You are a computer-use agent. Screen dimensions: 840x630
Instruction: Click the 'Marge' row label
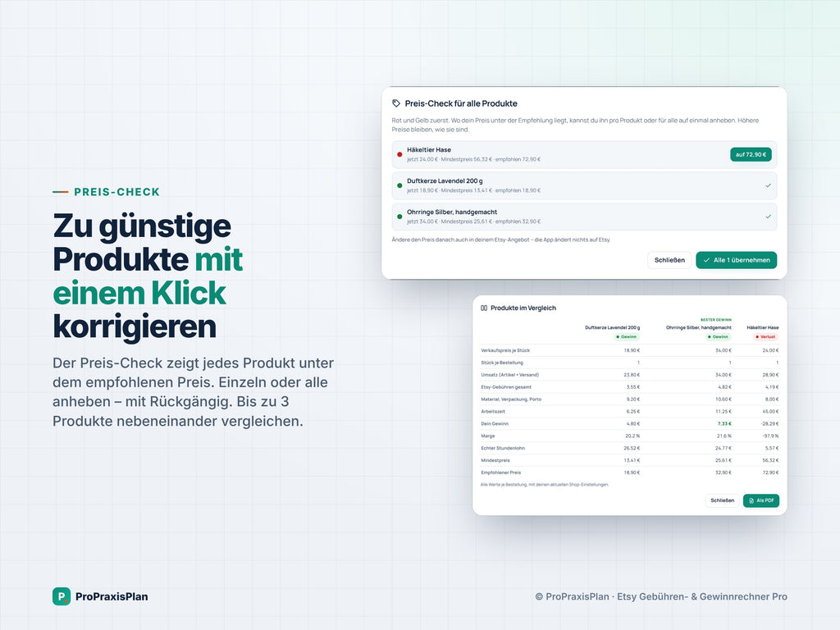[x=487, y=436]
